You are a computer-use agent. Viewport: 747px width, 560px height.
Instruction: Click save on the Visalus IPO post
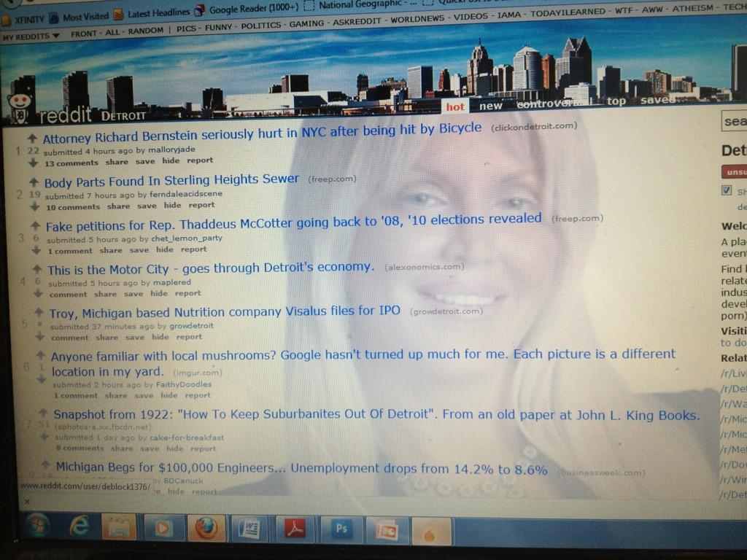pos(135,337)
